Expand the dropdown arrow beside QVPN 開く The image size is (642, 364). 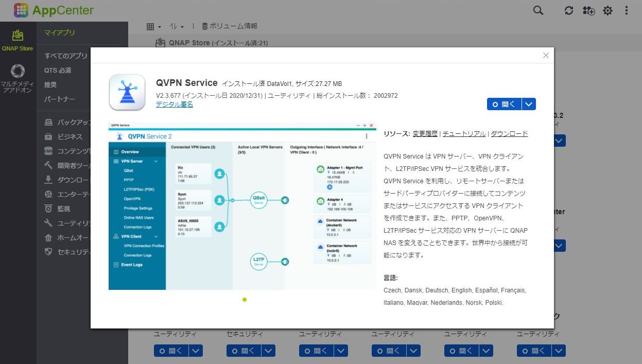point(529,104)
